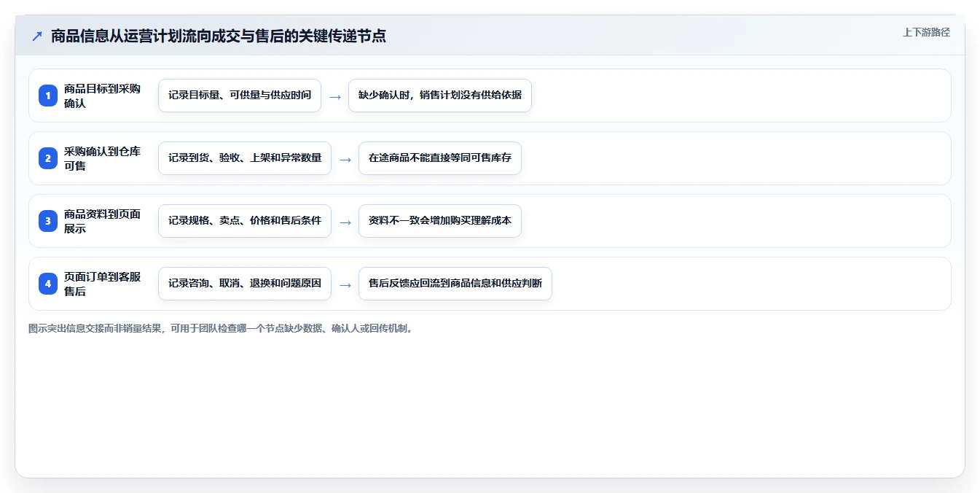The image size is (980, 493).
Task: Click the '记录到货、验收、上架和异常数量' box
Action: (245, 158)
